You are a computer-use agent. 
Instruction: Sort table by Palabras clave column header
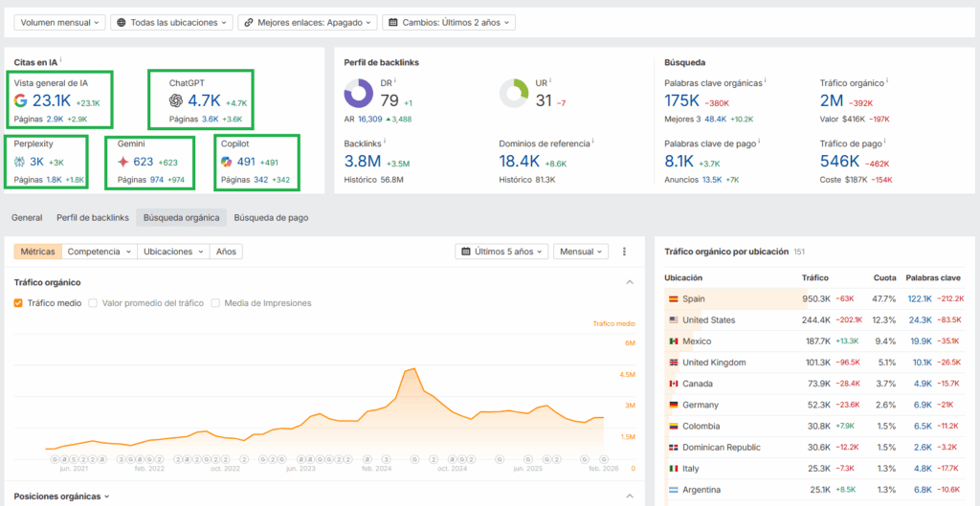[932, 277]
